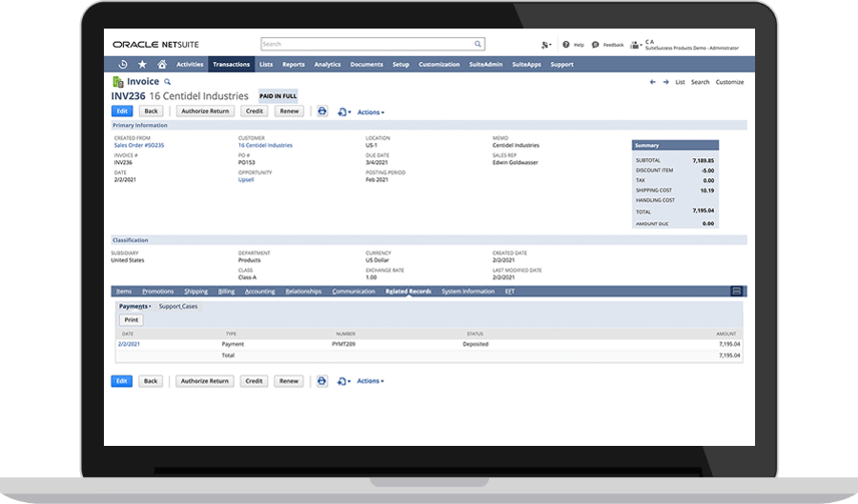Go to next record arrow
The image size is (858, 504).
(x=666, y=82)
